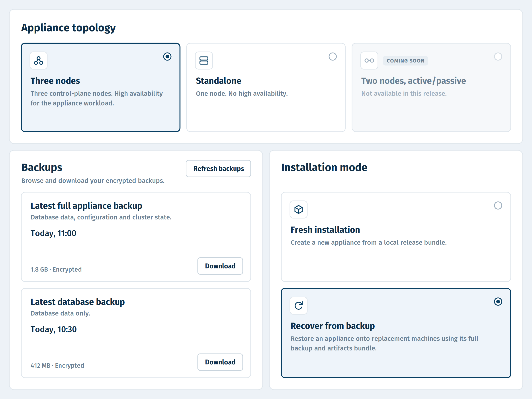This screenshot has height=399, width=532.
Task: Download the latest full appliance backup
Action: coord(220,266)
